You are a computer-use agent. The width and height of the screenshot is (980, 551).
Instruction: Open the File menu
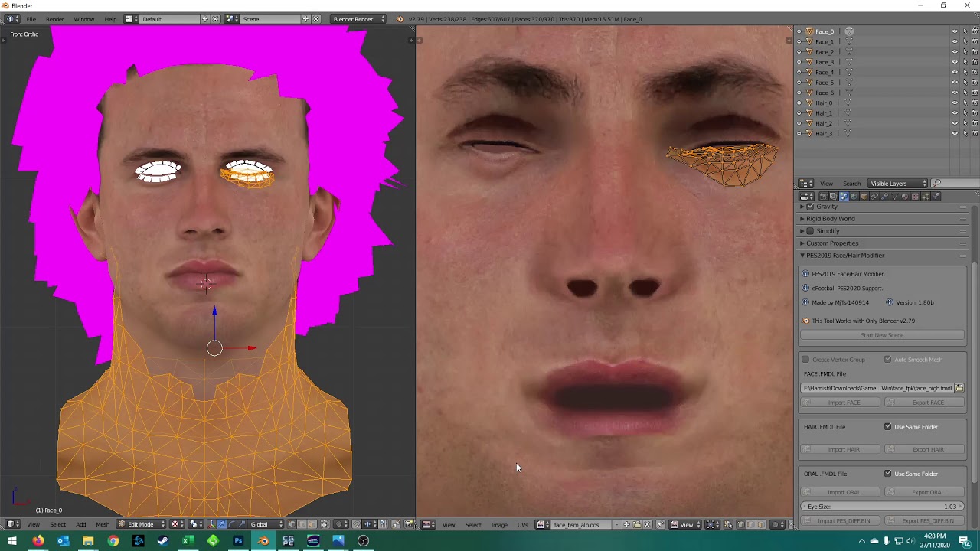[31, 19]
